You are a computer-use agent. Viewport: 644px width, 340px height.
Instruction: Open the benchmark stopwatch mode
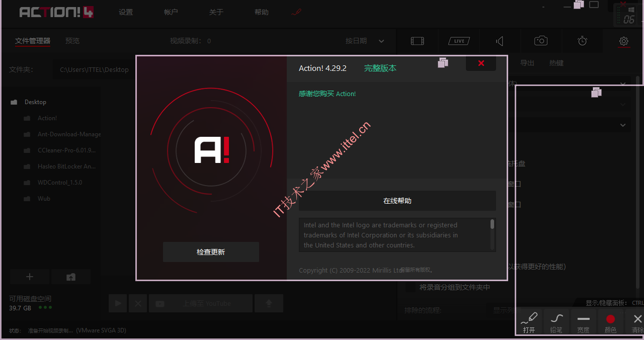tap(582, 41)
